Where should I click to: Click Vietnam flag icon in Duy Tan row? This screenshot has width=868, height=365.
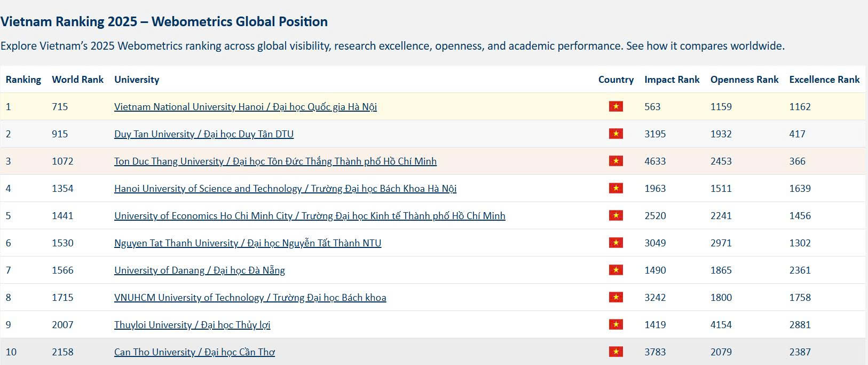[x=616, y=134]
